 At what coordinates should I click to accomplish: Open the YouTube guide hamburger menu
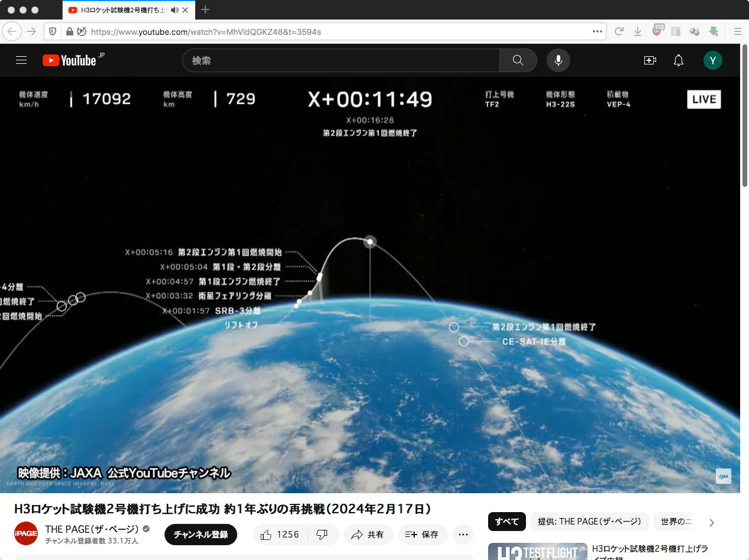tap(21, 60)
